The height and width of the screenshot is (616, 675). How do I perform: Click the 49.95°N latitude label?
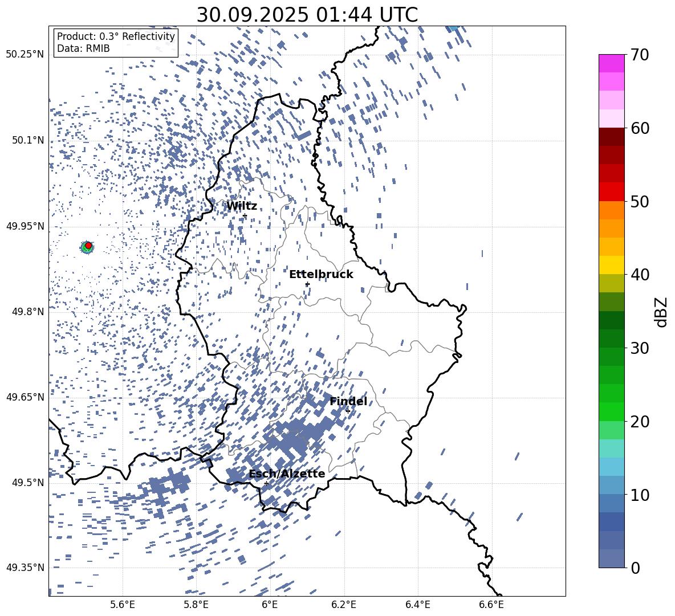(25, 226)
